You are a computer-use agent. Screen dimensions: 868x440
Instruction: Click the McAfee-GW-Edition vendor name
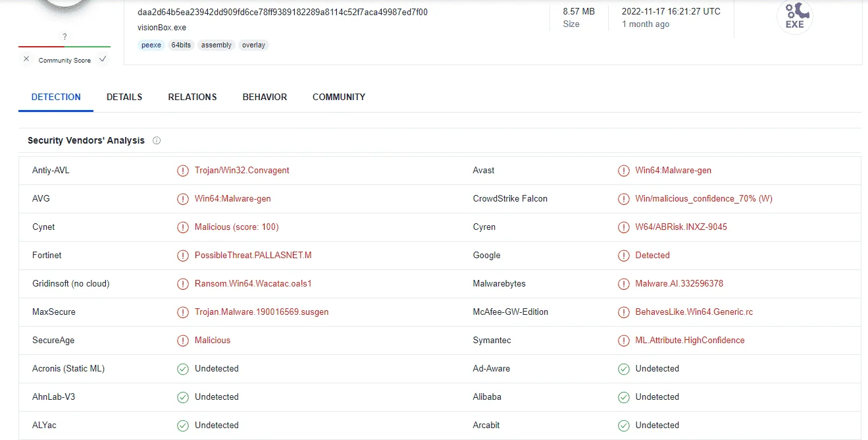511,312
